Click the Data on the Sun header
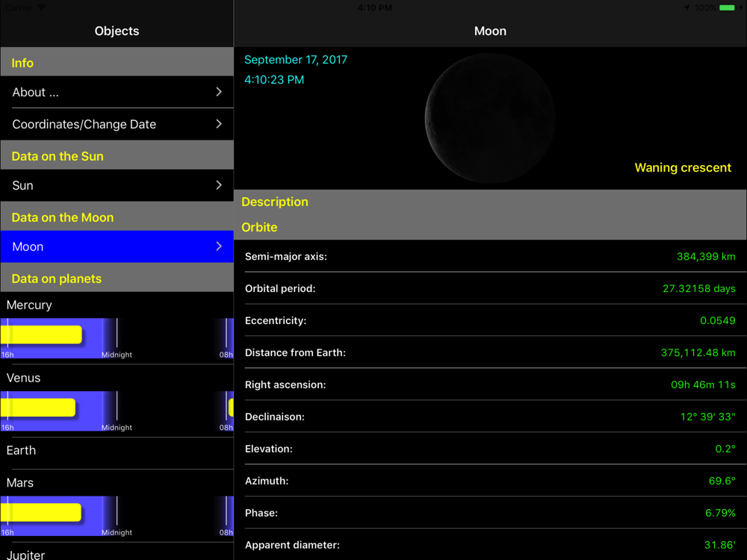The width and height of the screenshot is (747, 560). coord(117,155)
